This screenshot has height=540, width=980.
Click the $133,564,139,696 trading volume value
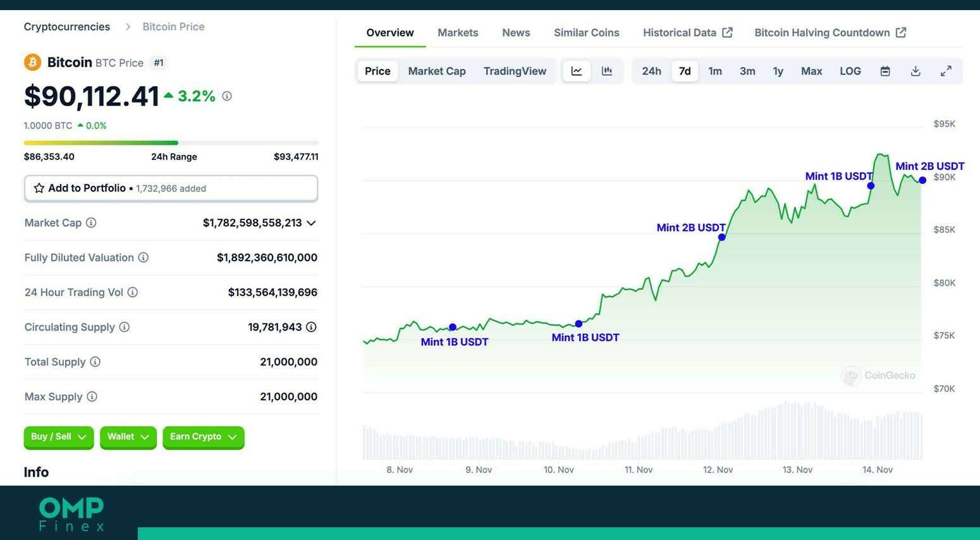273,292
